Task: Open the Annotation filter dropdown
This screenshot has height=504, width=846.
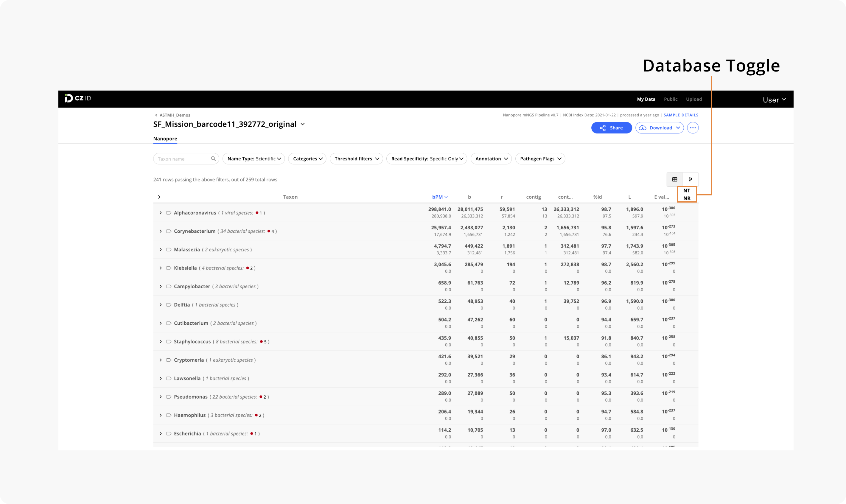Action: pyautogui.click(x=491, y=158)
